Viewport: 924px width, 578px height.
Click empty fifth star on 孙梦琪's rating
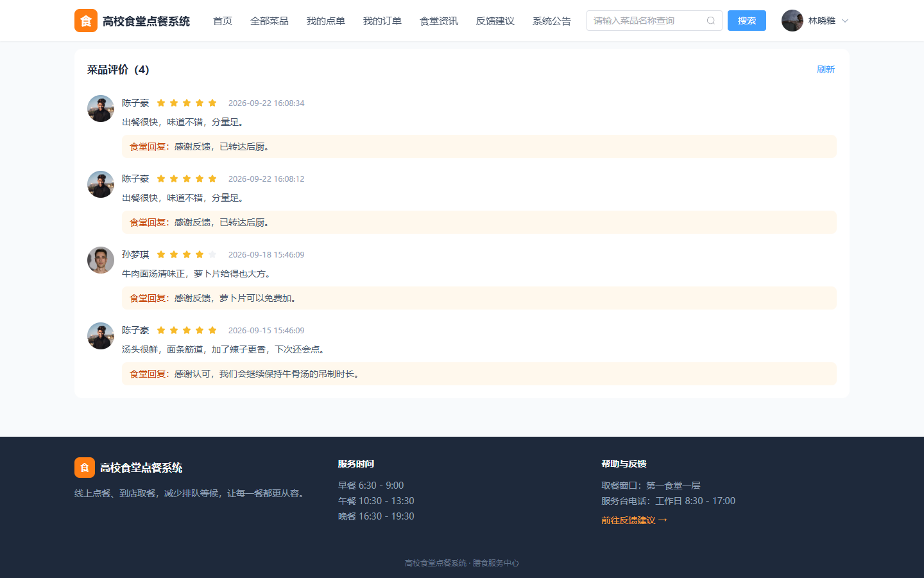coord(212,254)
